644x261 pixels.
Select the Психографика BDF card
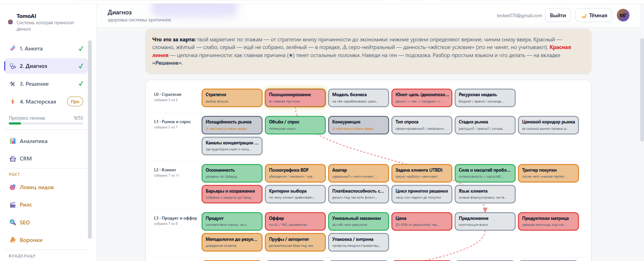click(295, 173)
